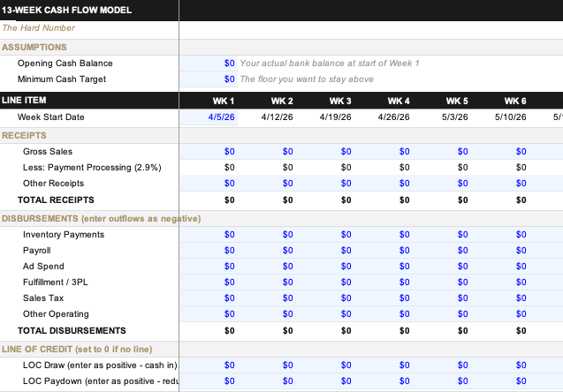
Task: Select LOC Draw WK 5 cell
Action: point(442,366)
